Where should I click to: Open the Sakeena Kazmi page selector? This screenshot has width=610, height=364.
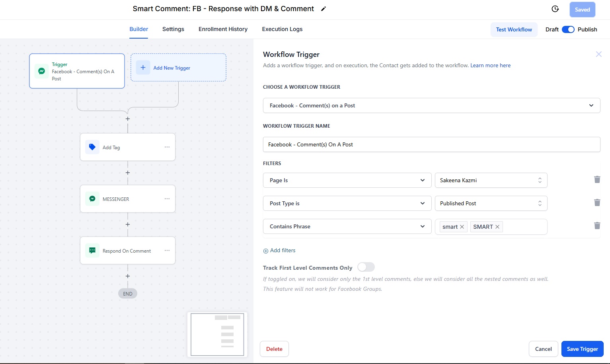tap(491, 180)
